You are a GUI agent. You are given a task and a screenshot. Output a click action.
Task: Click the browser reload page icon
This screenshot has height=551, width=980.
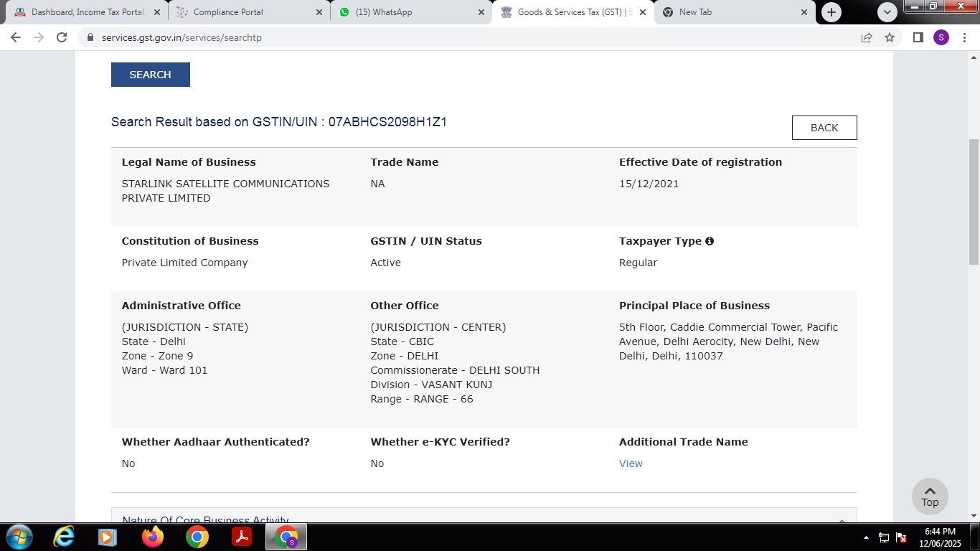point(62,37)
